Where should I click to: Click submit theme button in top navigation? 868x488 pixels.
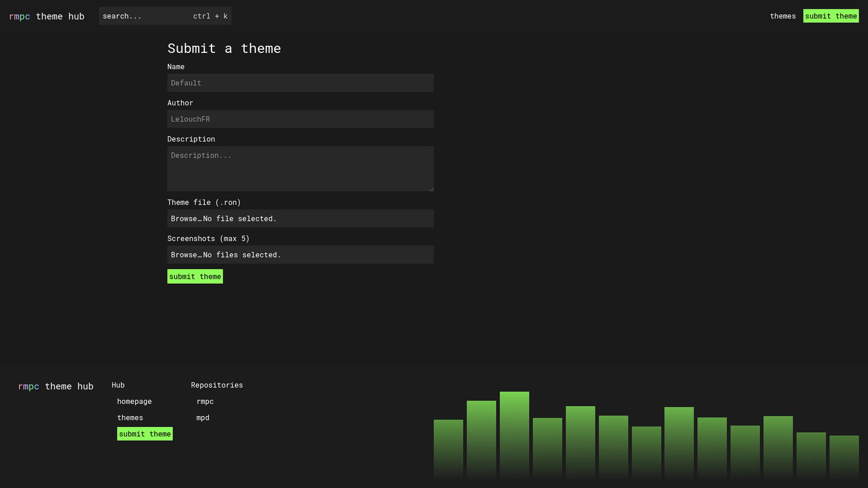click(831, 16)
